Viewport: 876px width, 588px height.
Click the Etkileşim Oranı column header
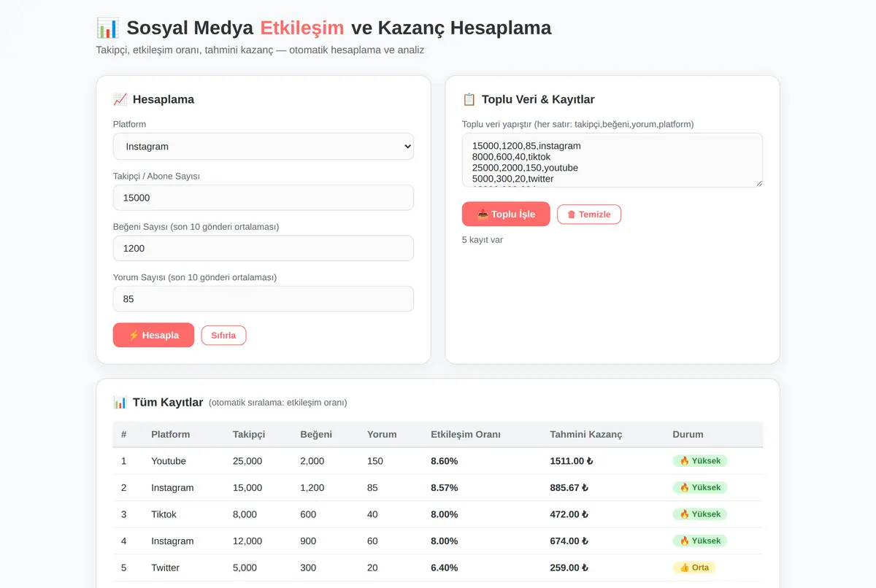[x=466, y=434]
